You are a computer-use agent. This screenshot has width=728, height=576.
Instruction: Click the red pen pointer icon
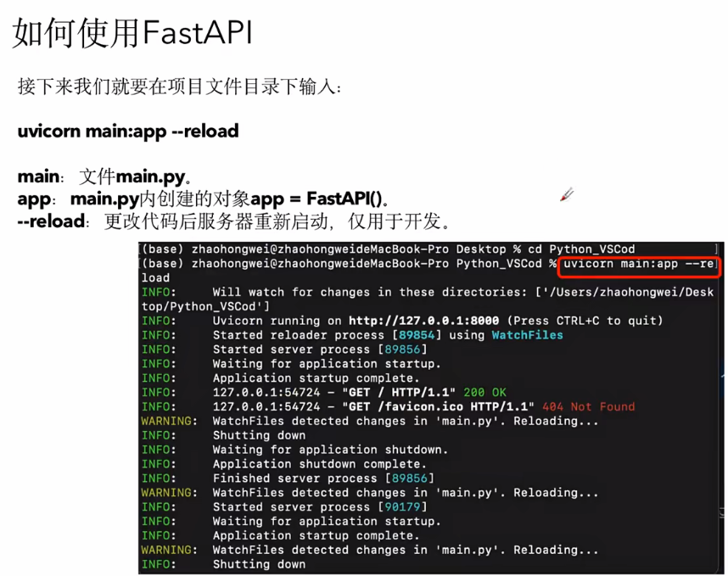coord(567,195)
